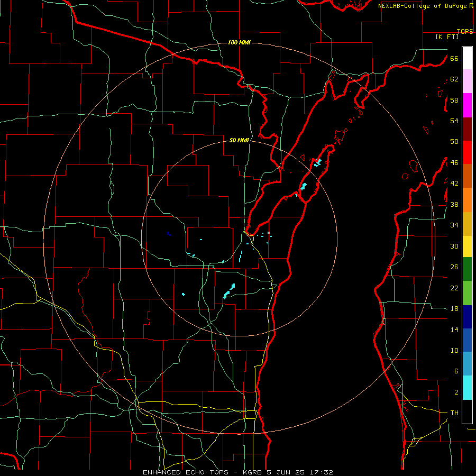Select the yellow legend swatch
Viewport: 476px width, 476px height.
tap(467, 246)
